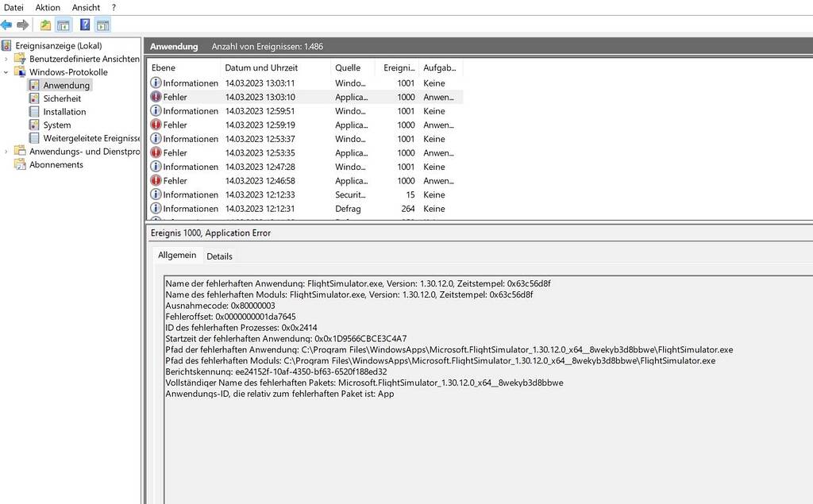Screen dimensions: 813x504
Task: Select the event dated 14.03.2023 12:47:28
Action: [306, 167]
